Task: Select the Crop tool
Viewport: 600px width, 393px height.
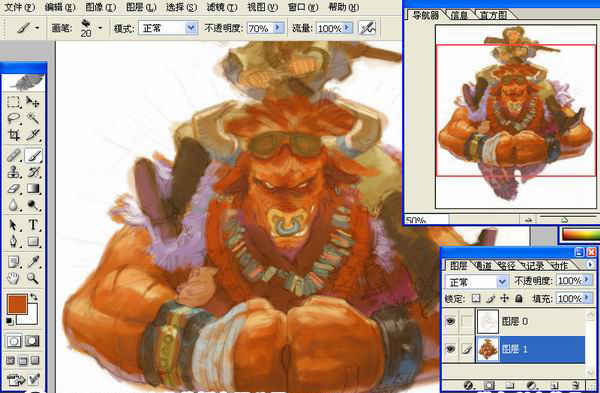Action: click(14, 135)
